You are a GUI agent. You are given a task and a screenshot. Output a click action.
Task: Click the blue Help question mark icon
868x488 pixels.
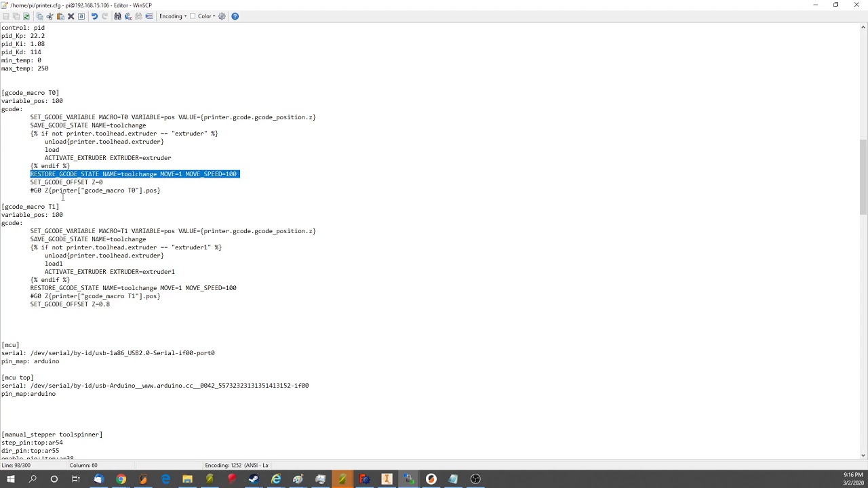[235, 16]
